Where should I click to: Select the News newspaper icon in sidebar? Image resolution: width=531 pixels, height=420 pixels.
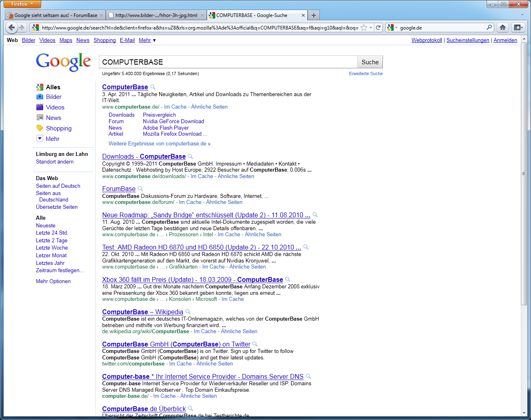click(40, 118)
